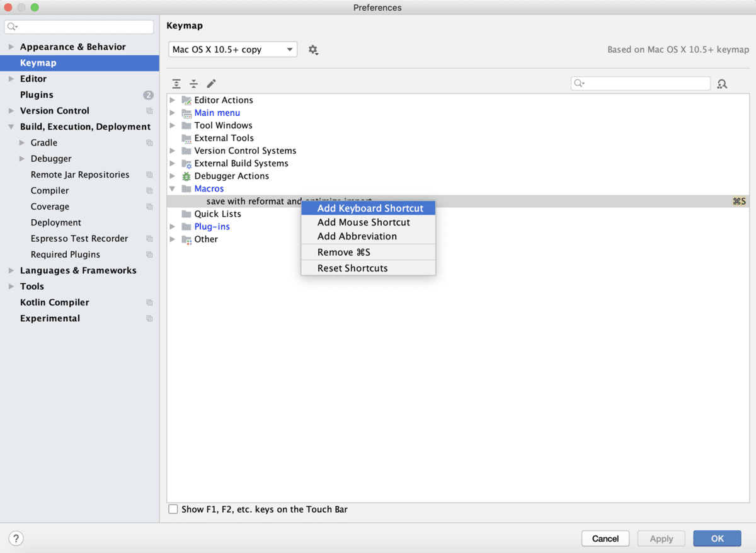Collapse Build, Execution, Deployment section

11,127
